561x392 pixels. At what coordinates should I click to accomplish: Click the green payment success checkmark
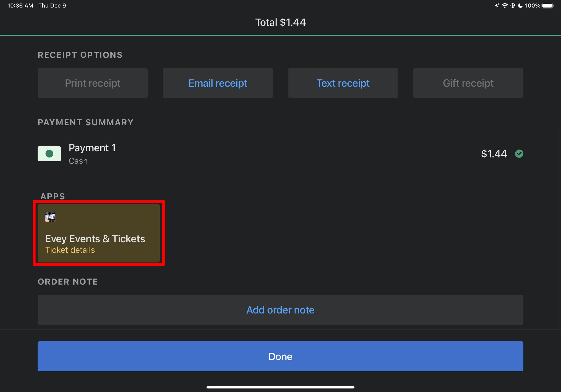coord(519,154)
